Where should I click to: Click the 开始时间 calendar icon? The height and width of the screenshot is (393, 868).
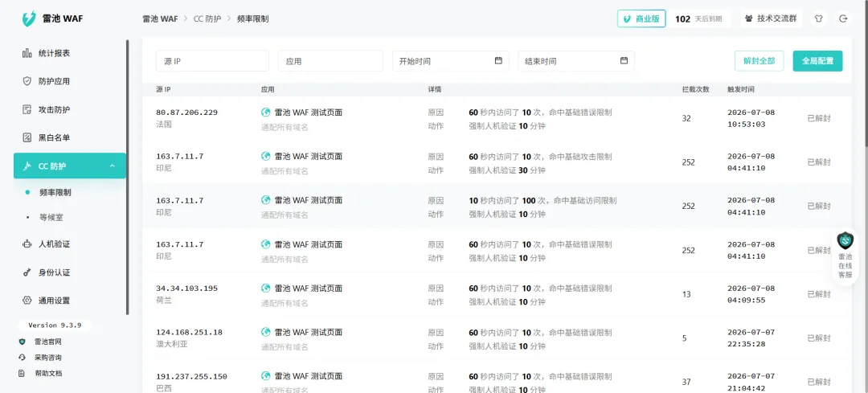tap(498, 60)
